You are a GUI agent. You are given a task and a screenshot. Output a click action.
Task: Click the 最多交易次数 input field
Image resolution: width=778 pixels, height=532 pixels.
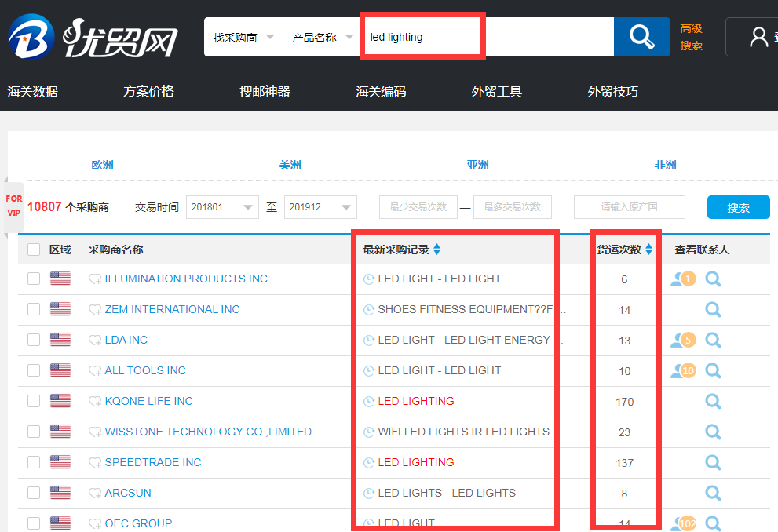pos(513,207)
